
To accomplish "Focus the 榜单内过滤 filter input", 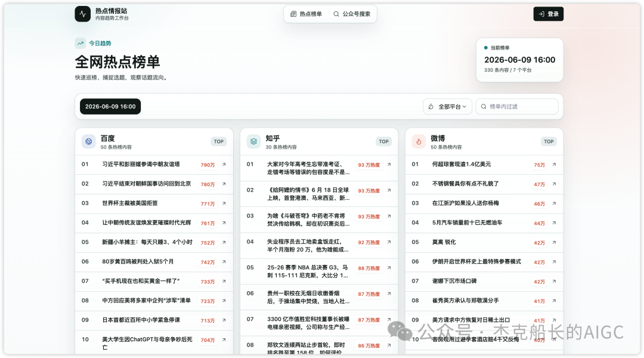I will click(x=516, y=106).
